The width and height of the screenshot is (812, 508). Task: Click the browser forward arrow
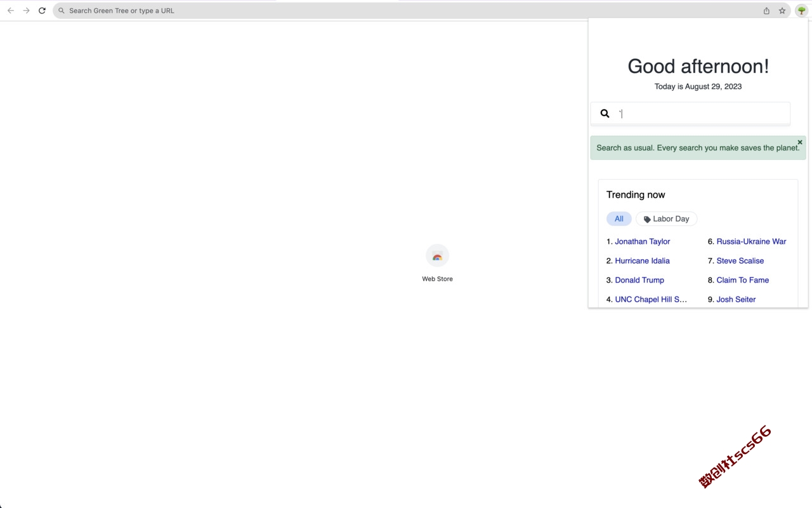(27, 11)
